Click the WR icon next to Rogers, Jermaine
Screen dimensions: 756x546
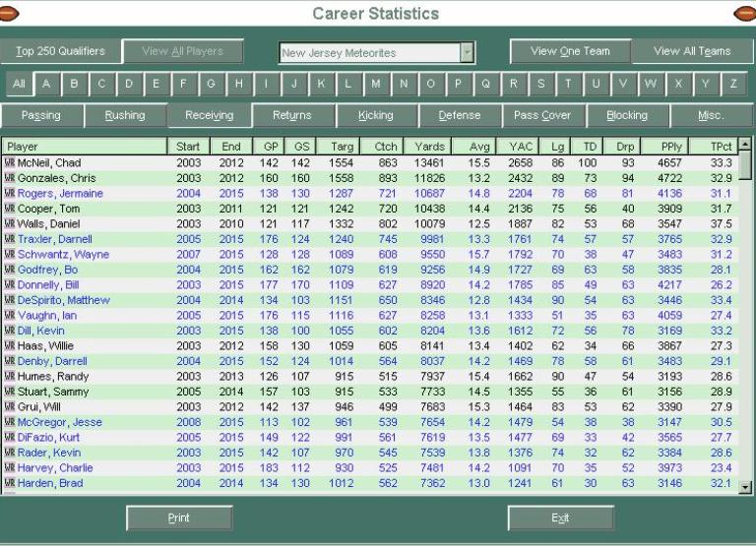(10, 193)
